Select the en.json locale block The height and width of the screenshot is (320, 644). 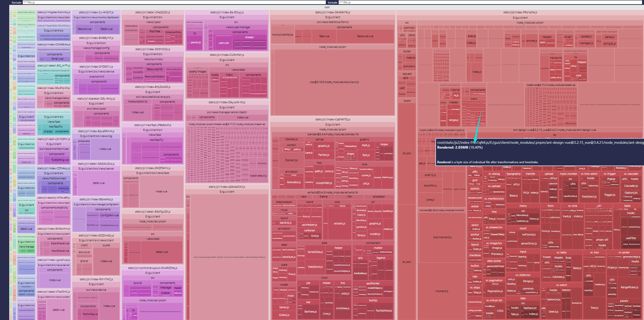click(x=407, y=262)
